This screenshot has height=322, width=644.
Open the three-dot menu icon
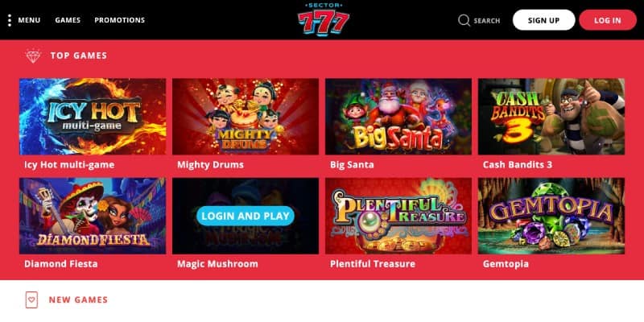pos(10,20)
